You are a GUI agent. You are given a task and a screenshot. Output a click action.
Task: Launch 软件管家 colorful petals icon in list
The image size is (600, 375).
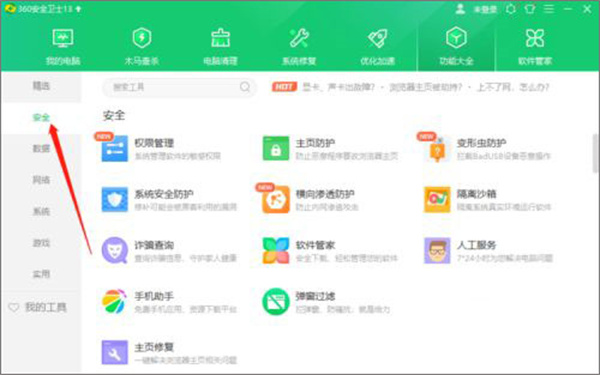pos(276,251)
